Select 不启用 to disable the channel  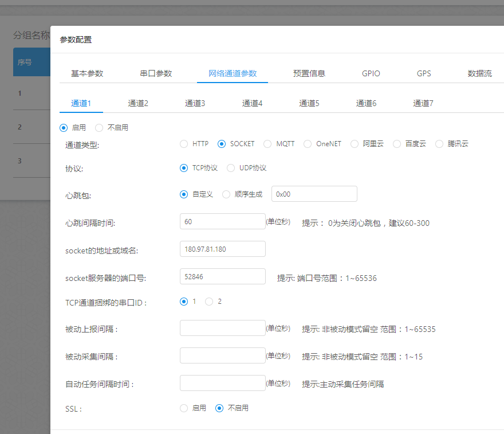99,127
